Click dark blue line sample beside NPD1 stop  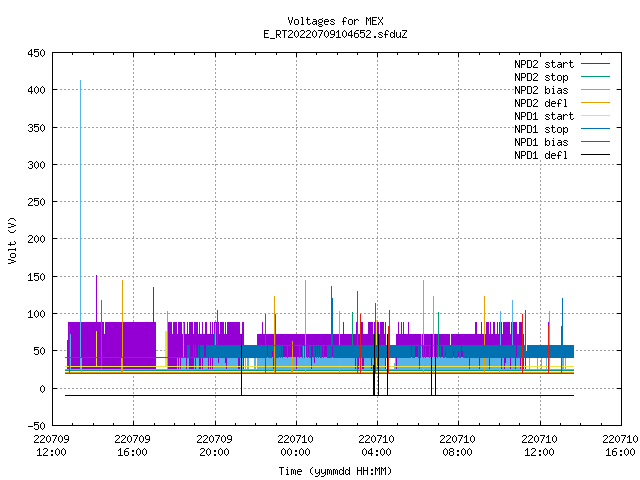[x=595, y=129]
